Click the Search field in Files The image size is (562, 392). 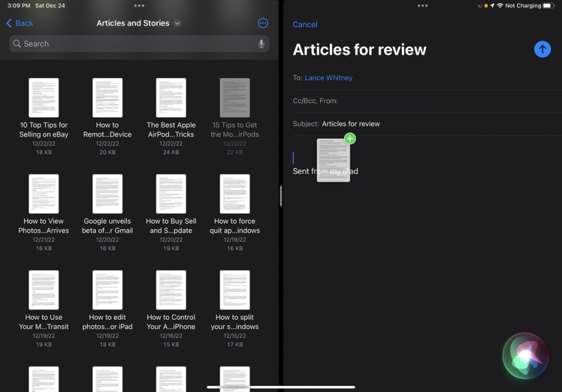(137, 44)
